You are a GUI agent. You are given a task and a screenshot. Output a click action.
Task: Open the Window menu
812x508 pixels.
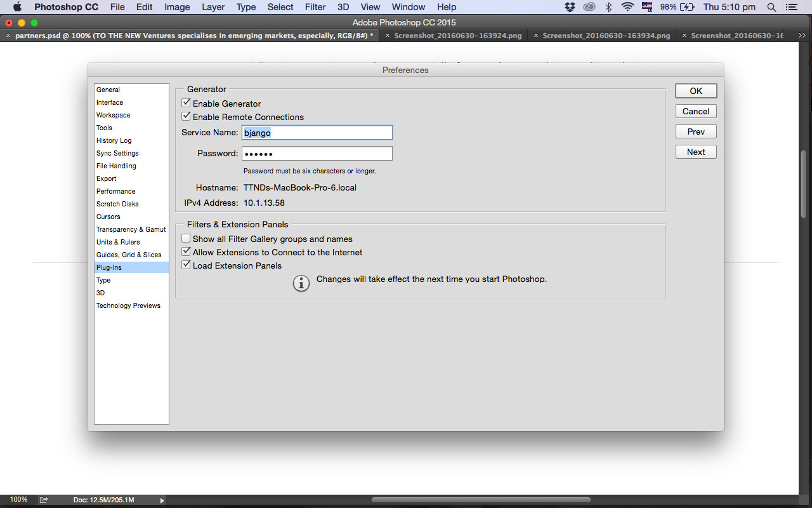(409, 7)
